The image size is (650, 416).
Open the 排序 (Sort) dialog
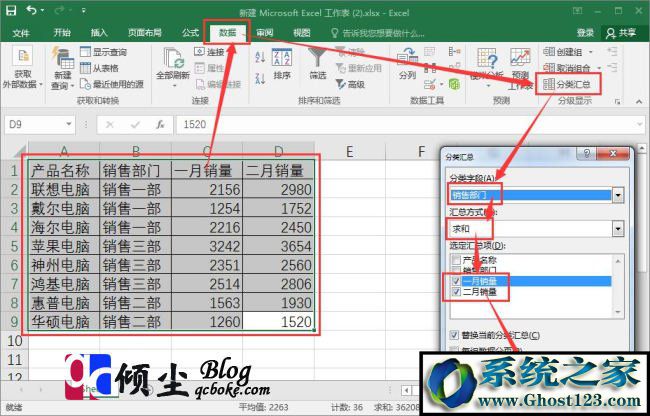click(x=282, y=63)
